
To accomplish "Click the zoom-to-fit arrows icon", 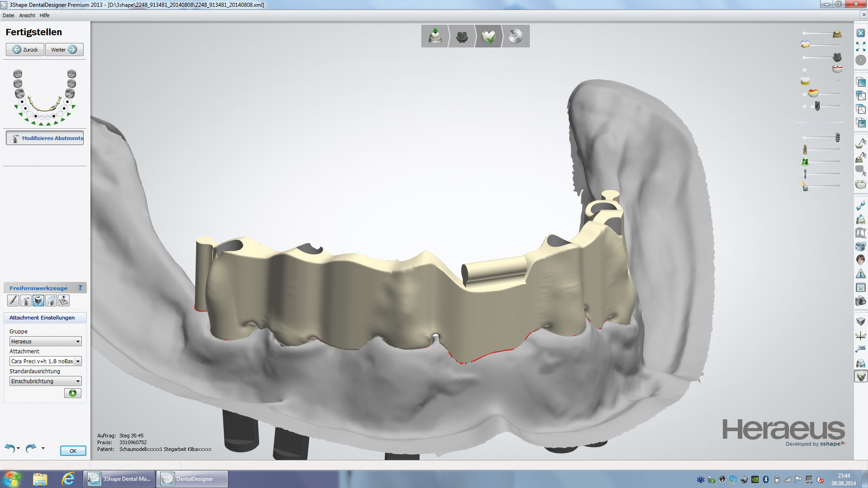I will click(861, 47).
